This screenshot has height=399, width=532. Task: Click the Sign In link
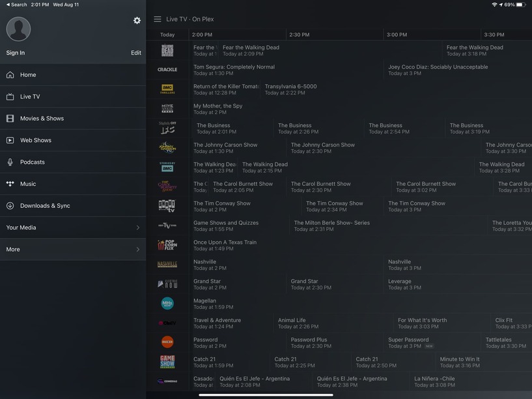click(15, 53)
